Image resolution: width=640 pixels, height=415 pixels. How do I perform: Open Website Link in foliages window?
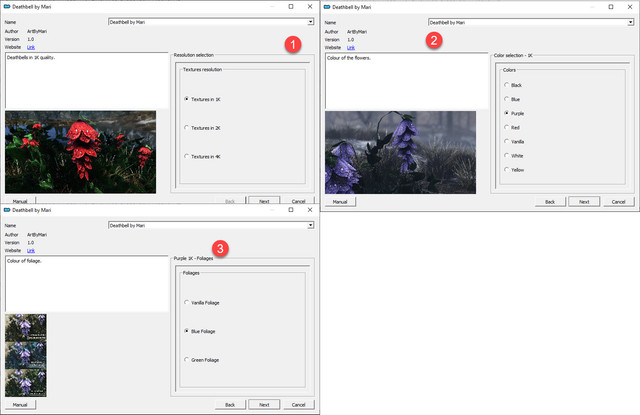[31, 251]
